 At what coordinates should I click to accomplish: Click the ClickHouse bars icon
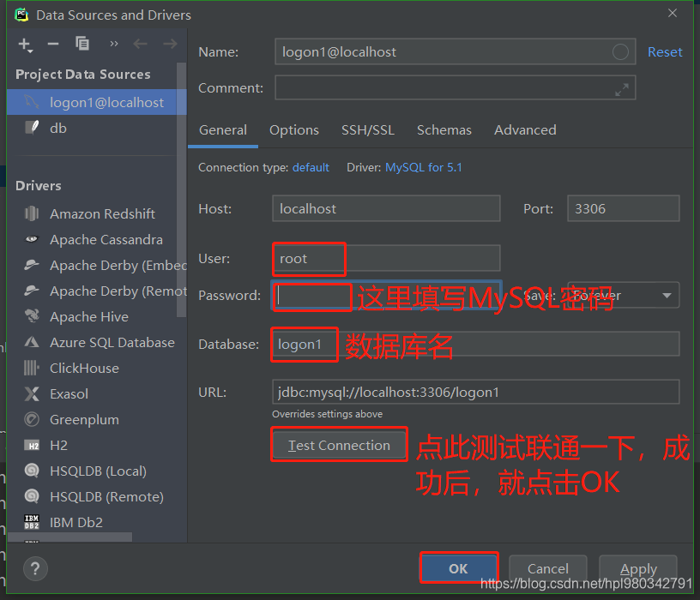[x=31, y=368]
